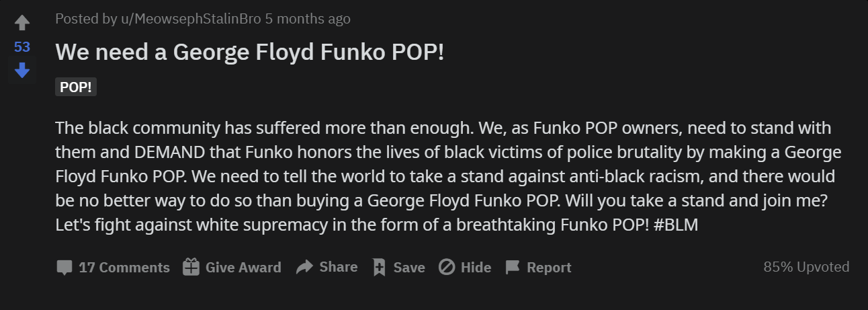Open the "We need a George Floyd Funko POP!" title
The image size is (868, 310).
[249, 52]
